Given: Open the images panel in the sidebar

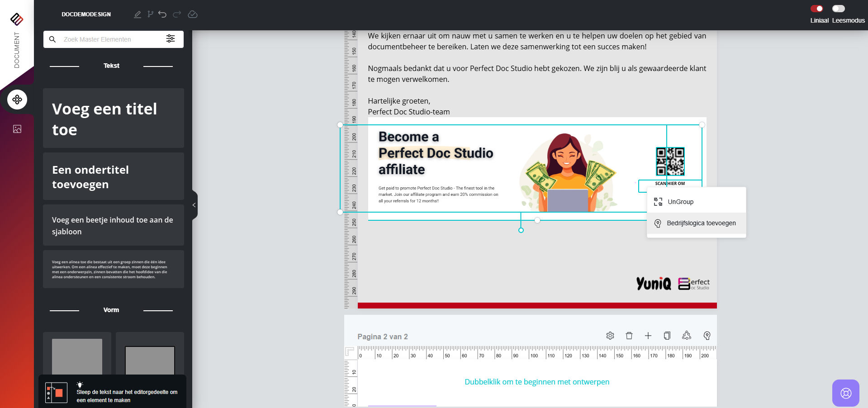Looking at the screenshot, I should (17, 129).
